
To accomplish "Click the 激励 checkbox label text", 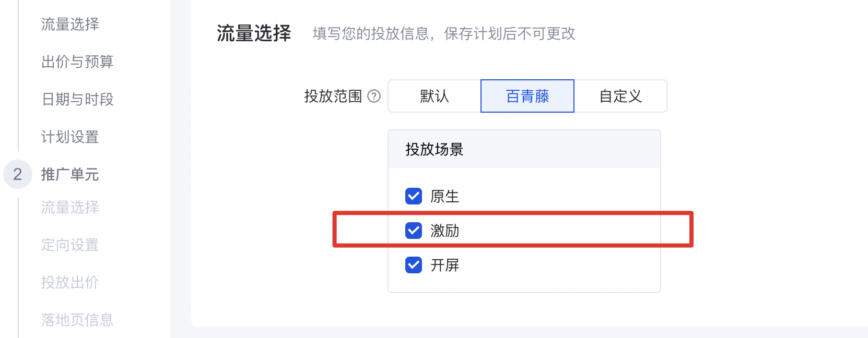I will pos(445,231).
